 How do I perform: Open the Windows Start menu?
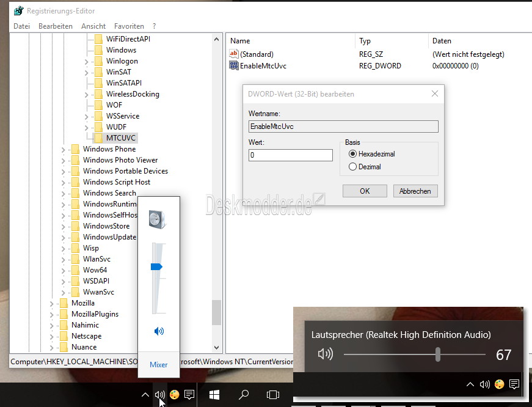[x=214, y=395]
